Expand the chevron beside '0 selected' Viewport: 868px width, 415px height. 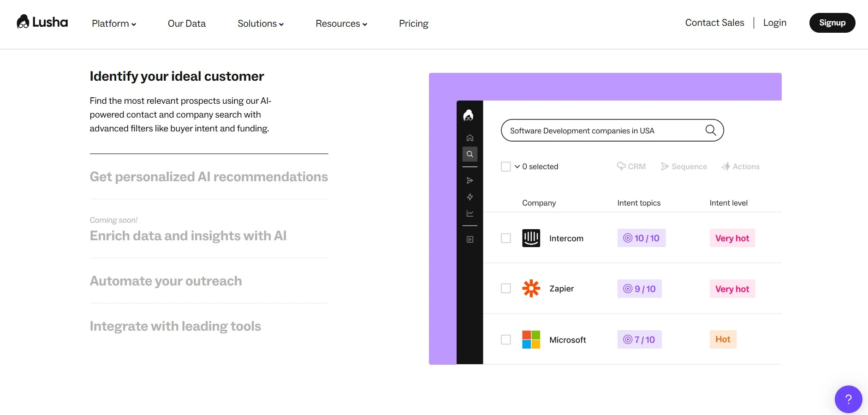[x=517, y=166]
